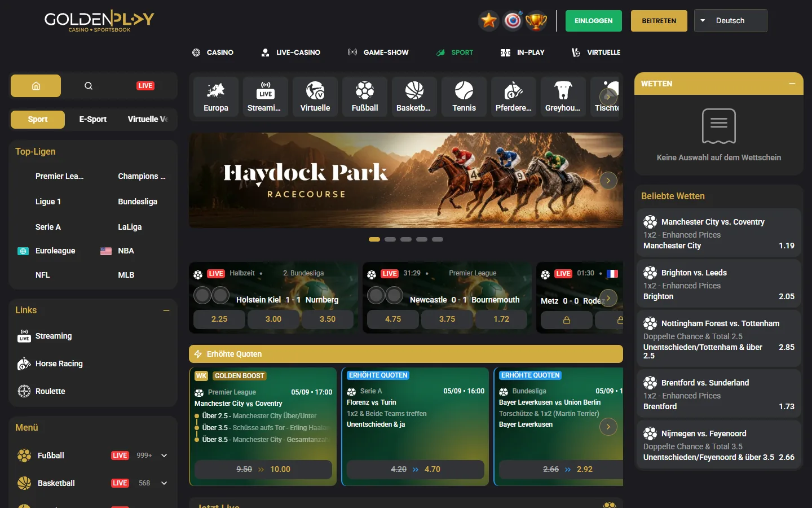This screenshot has width=812, height=508.
Task: Open the Sport menu item
Action: [454, 52]
